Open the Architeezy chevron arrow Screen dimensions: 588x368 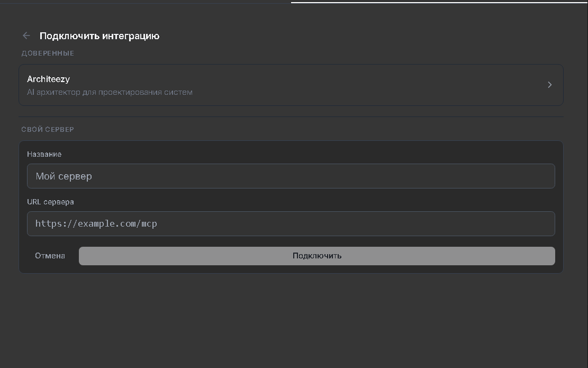[x=549, y=85]
